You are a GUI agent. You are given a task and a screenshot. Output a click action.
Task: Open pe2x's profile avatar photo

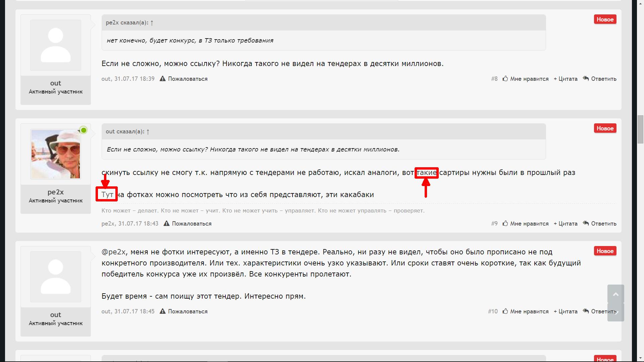[x=56, y=154]
